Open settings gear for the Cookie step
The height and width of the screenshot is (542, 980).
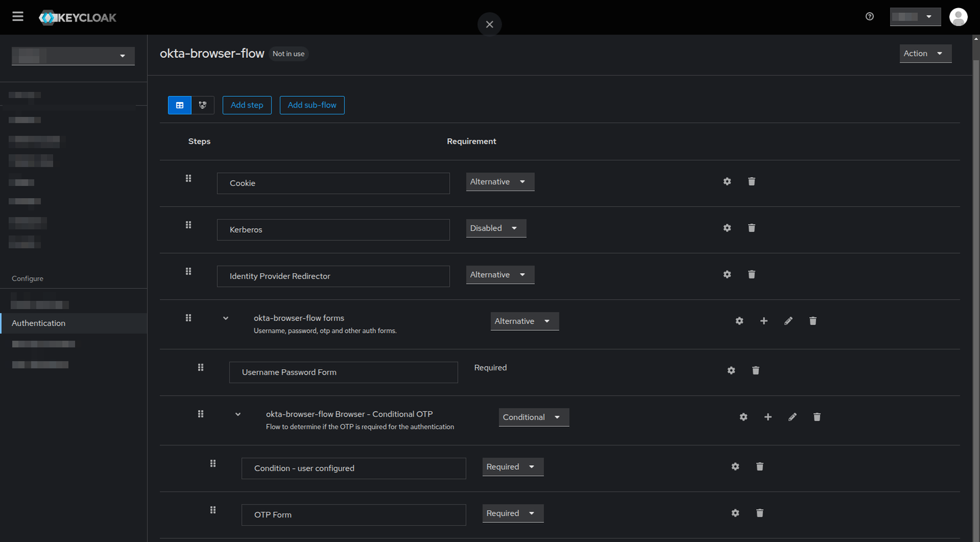point(727,181)
